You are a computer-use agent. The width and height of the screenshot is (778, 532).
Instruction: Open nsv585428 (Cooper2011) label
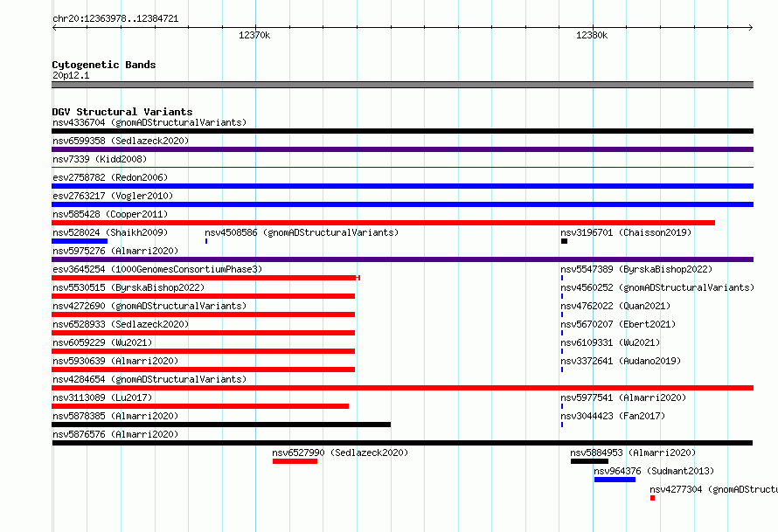tap(110, 214)
